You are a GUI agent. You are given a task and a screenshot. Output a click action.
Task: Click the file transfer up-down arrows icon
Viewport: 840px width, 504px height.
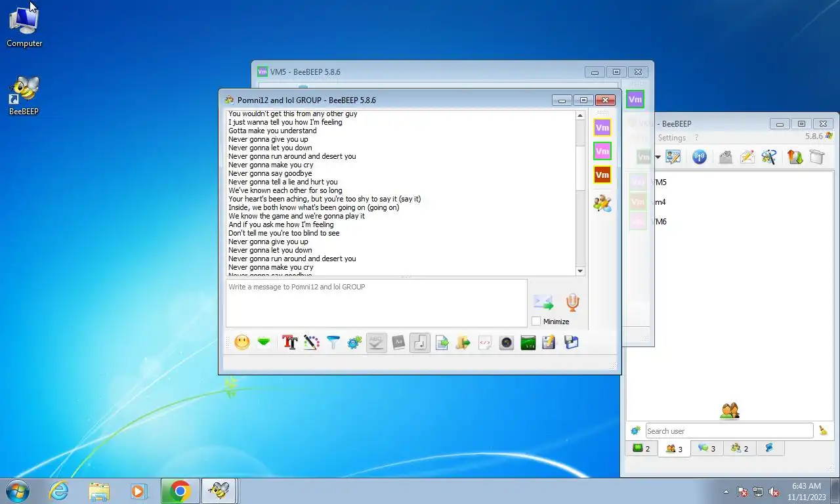pos(795,157)
